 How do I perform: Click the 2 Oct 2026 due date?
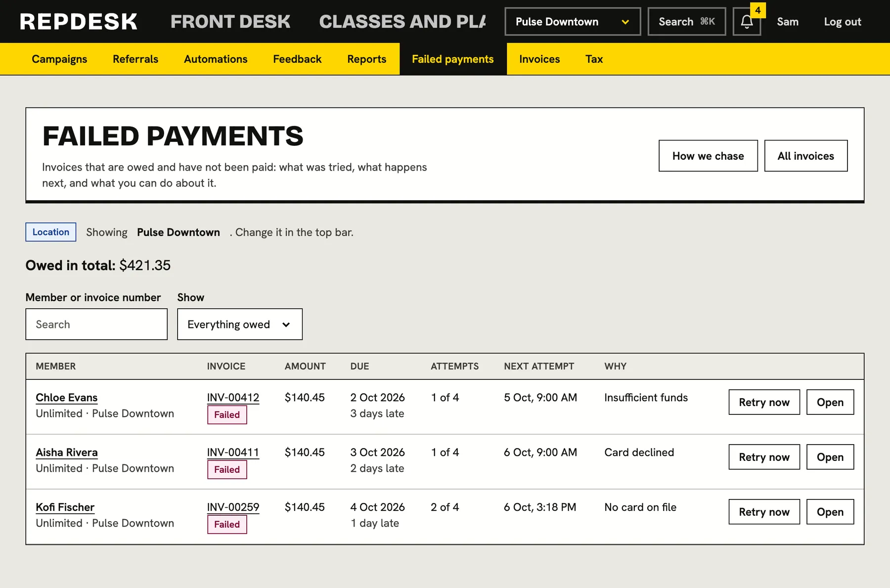pyautogui.click(x=377, y=398)
